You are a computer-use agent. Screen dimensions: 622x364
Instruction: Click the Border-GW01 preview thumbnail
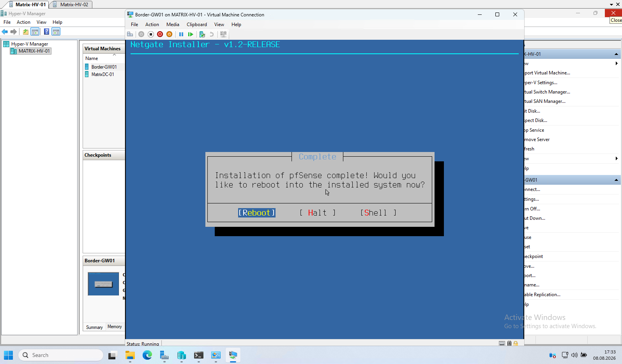[103, 284]
